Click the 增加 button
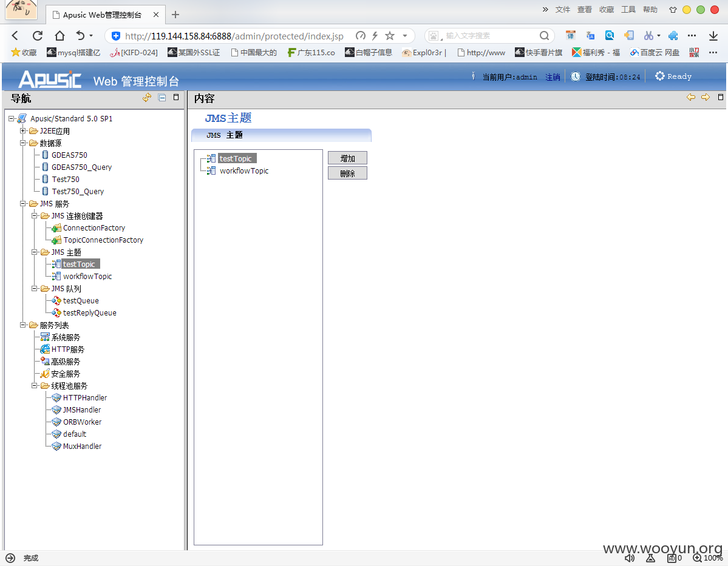The width and height of the screenshot is (728, 566). coord(347,158)
